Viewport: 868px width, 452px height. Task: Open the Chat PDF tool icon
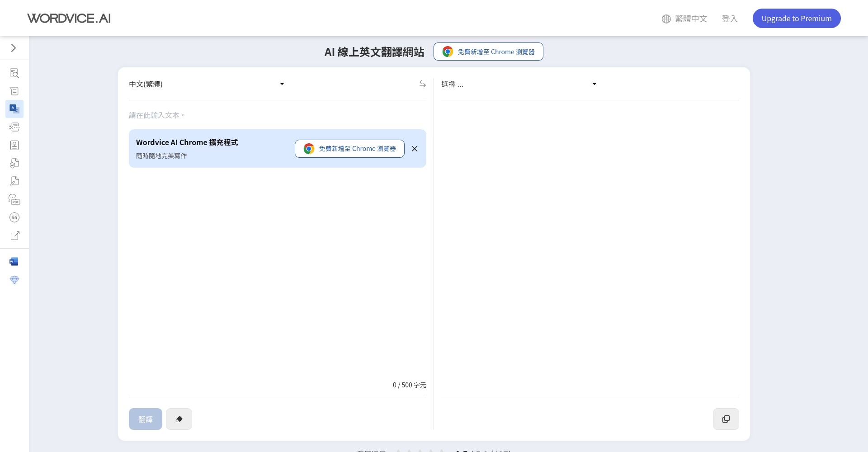pos(14,199)
